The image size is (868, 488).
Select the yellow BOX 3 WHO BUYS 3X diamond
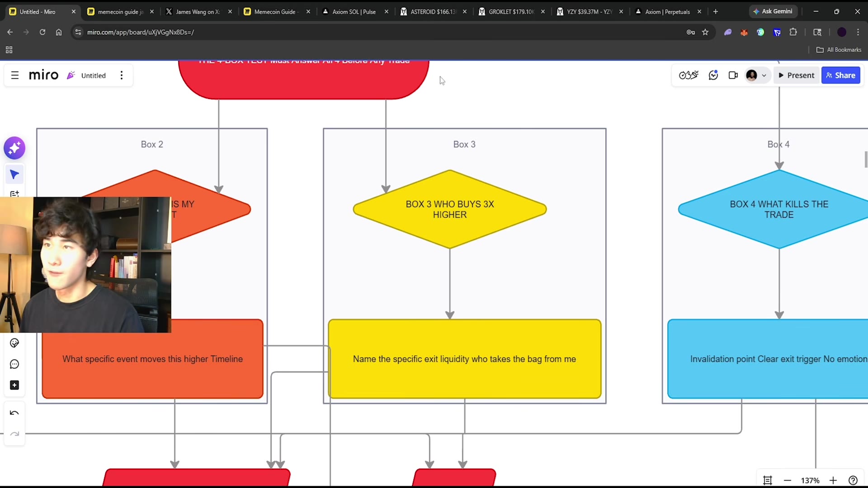[450, 209]
